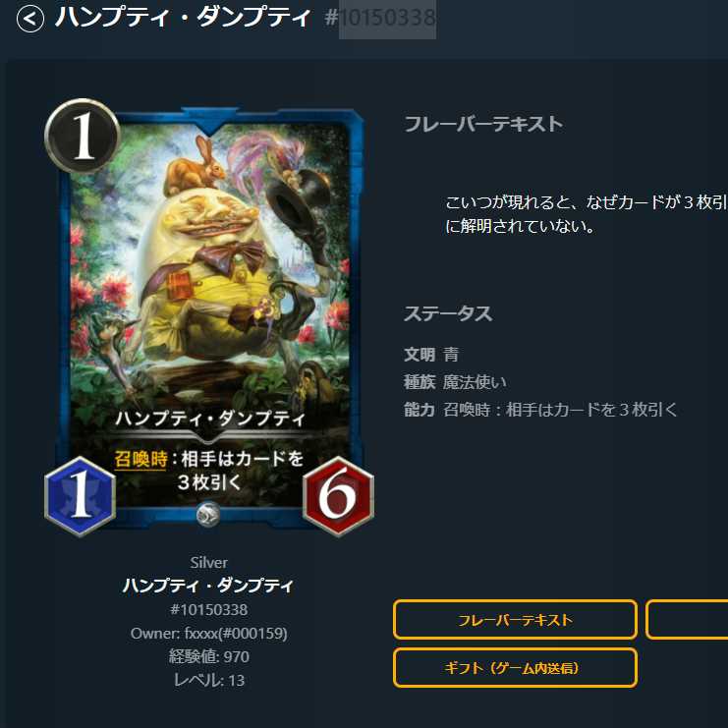The image size is (728, 728).
Task: Click the mana cost 1 badge
Action: click(83, 136)
